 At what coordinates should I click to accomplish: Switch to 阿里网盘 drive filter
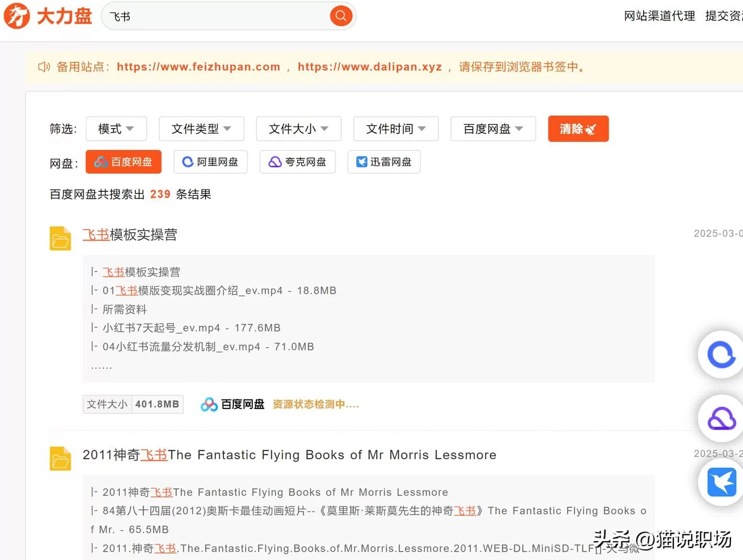pyautogui.click(x=210, y=162)
